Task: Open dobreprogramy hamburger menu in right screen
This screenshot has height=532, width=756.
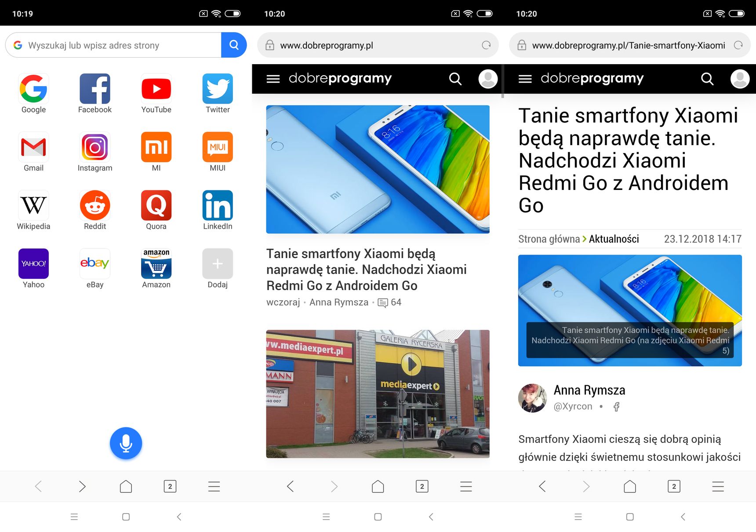Action: [x=525, y=79]
